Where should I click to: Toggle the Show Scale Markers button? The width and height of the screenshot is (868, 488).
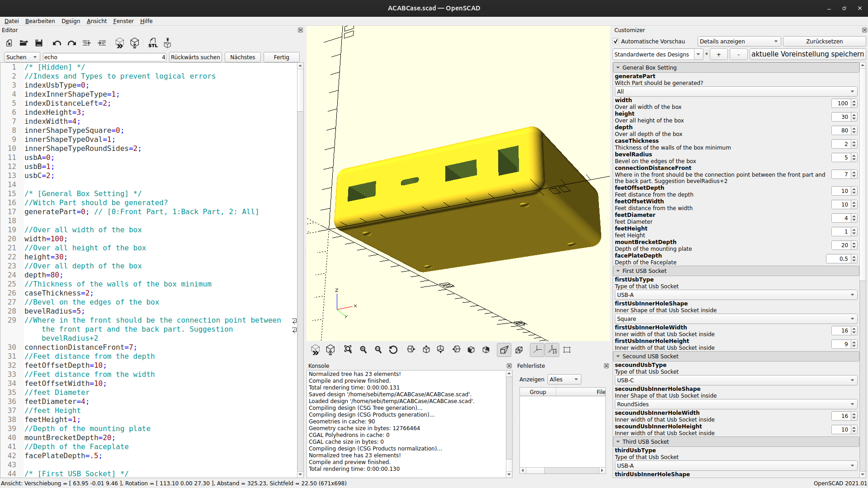552,350
